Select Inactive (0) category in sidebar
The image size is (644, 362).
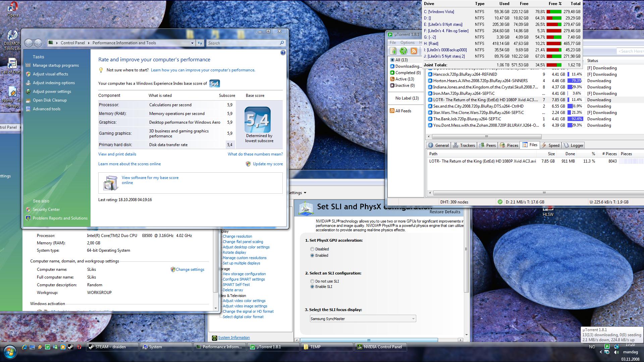click(x=402, y=85)
